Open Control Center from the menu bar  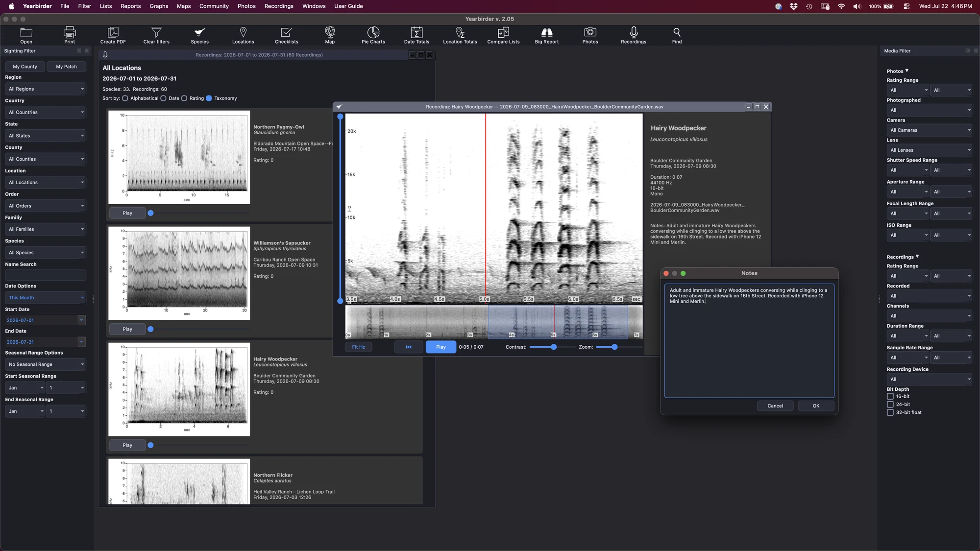click(906, 6)
